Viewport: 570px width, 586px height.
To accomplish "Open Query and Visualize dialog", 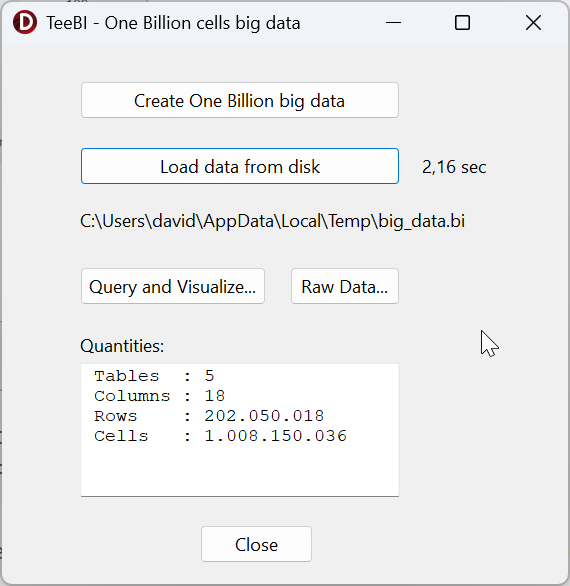I will point(173,286).
